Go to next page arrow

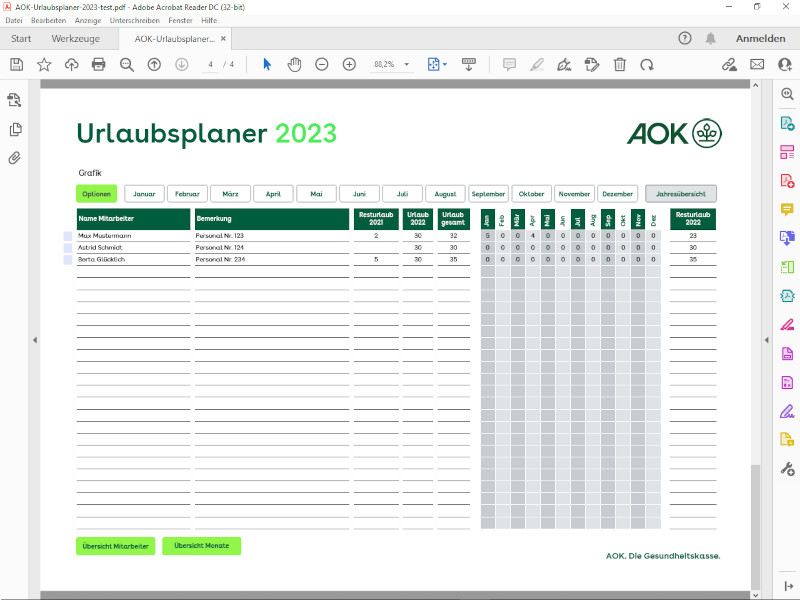tap(182, 64)
